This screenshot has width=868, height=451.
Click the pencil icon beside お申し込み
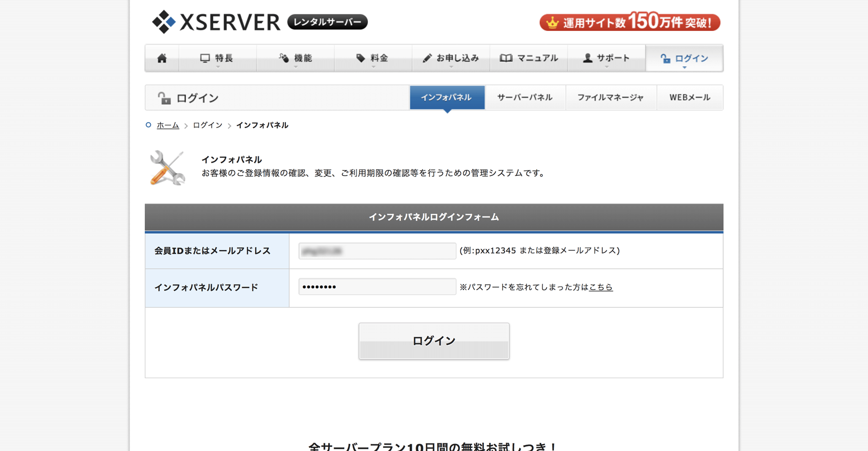tap(427, 58)
